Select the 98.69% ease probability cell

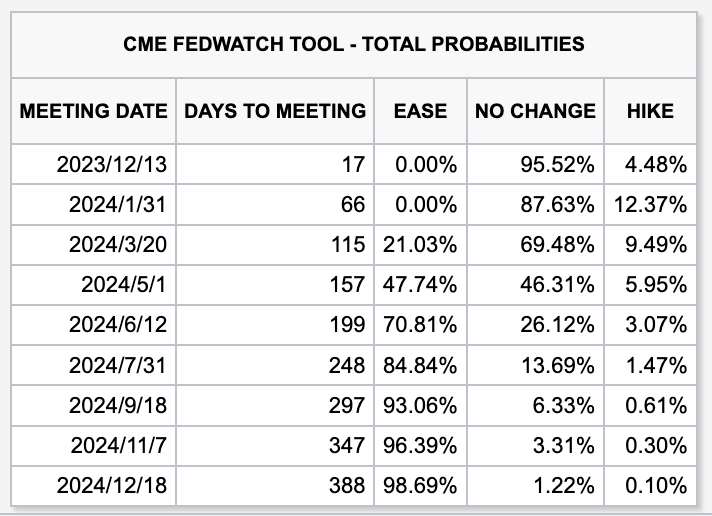point(420,487)
